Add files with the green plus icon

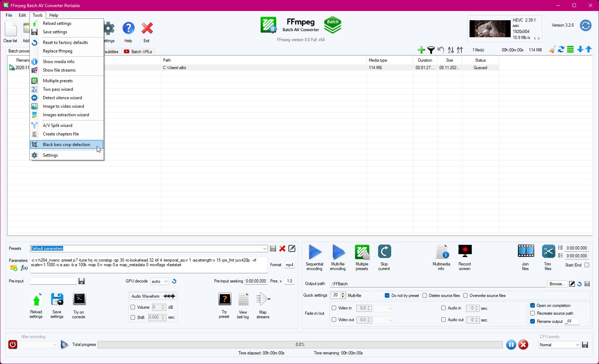click(421, 50)
